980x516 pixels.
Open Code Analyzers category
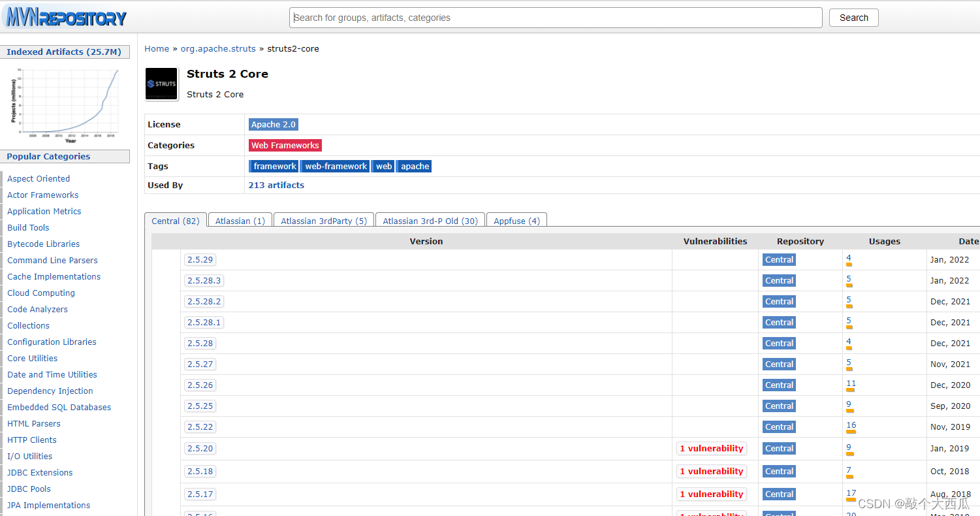[x=37, y=309]
